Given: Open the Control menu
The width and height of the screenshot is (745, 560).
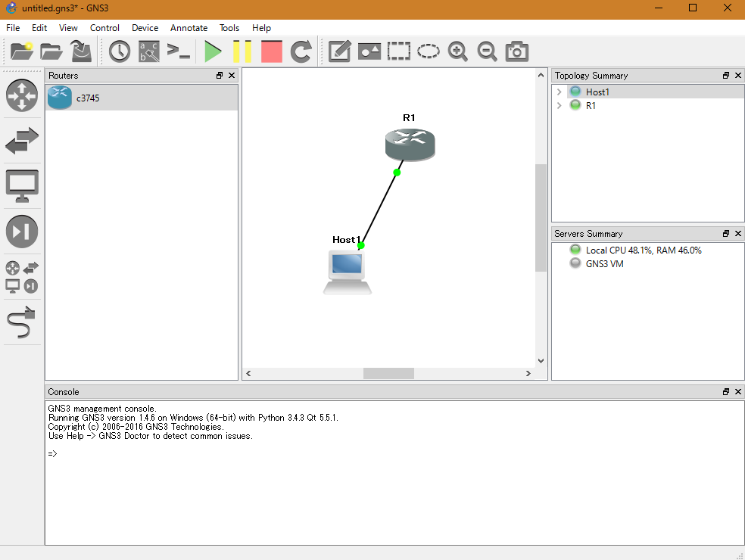Looking at the screenshot, I should click(x=104, y=28).
